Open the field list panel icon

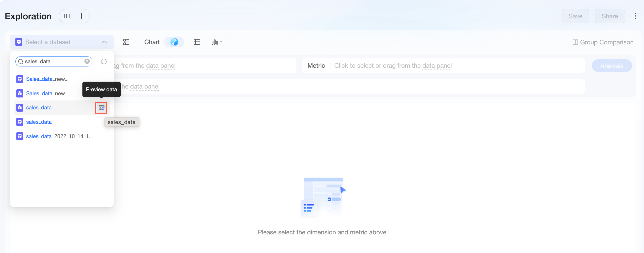126,42
